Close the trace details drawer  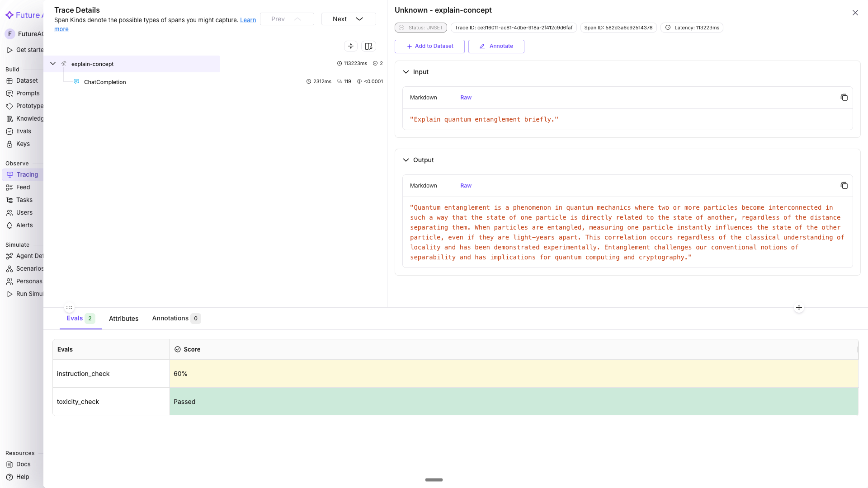855,13
